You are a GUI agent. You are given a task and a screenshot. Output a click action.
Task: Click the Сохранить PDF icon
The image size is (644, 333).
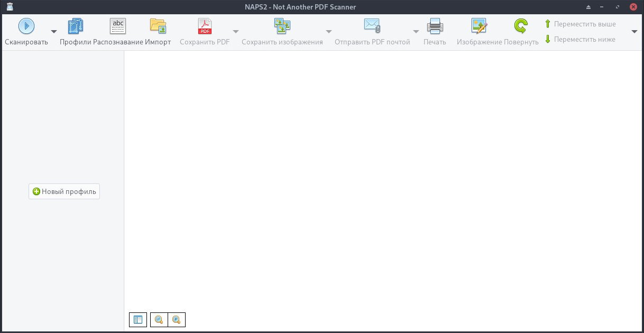coord(205,26)
